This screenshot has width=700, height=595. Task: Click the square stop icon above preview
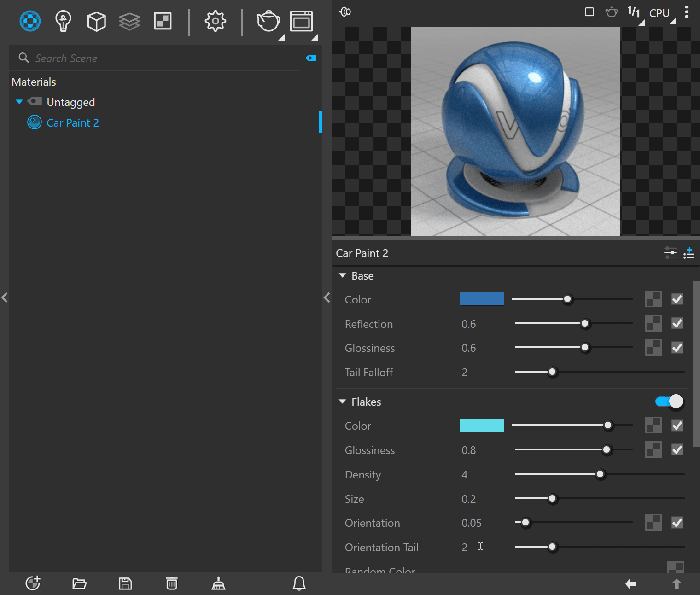point(589,12)
